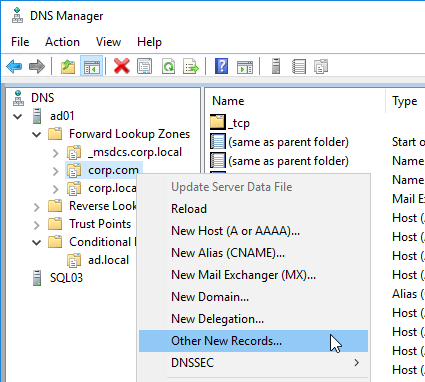Click the Properties toolbar icon
The height and width of the screenshot is (382, 425).
tap(144, 66)
